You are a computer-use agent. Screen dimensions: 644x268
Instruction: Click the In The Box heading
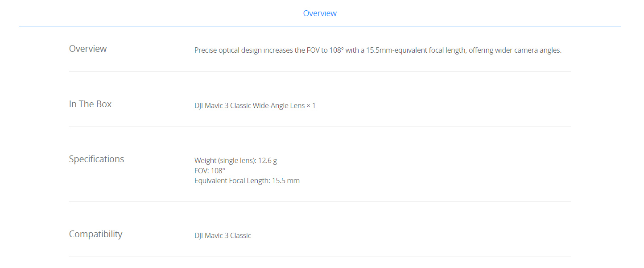tap(90, 104)
